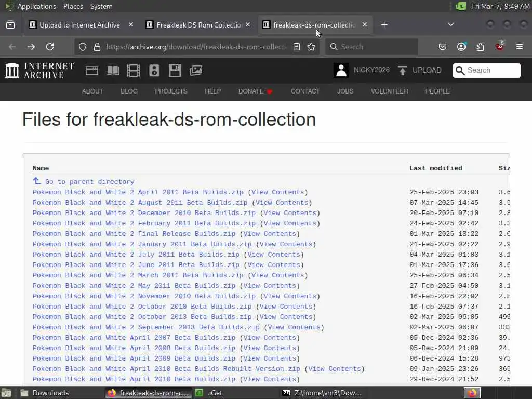Screen dimensions: 532x399
Task: Open the Internet Archive Texts book icon
Action: 113,71
